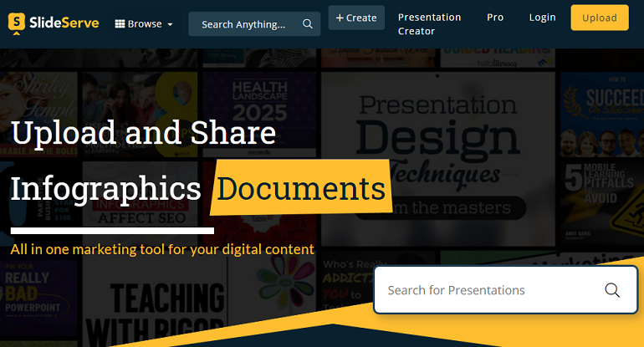
Task: Open the SlideServe home wordmark
Action: pyautogui.click(x=64, y=23)
